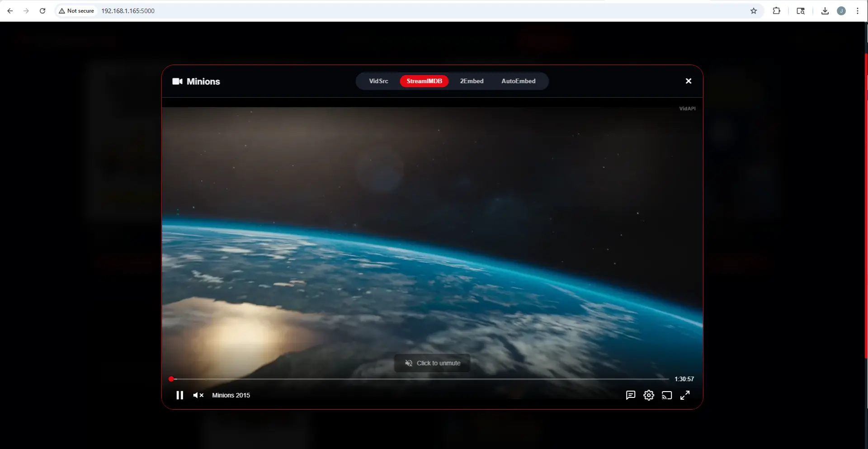
Task: Cast the video to another device
Action: click(x=667, y=395)
